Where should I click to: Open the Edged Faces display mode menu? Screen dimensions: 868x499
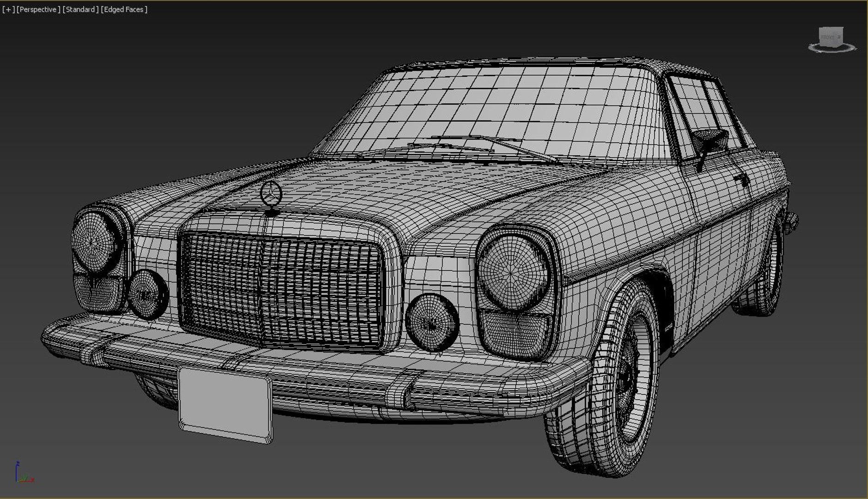tap(124, 9)
